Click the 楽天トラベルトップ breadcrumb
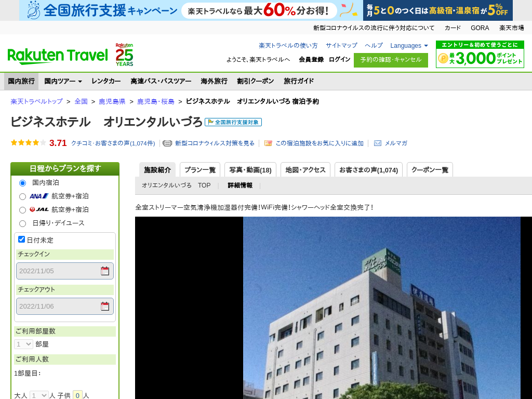Viewport: 532px width, 399px height. pyautogui.click(x=37, y=101)
